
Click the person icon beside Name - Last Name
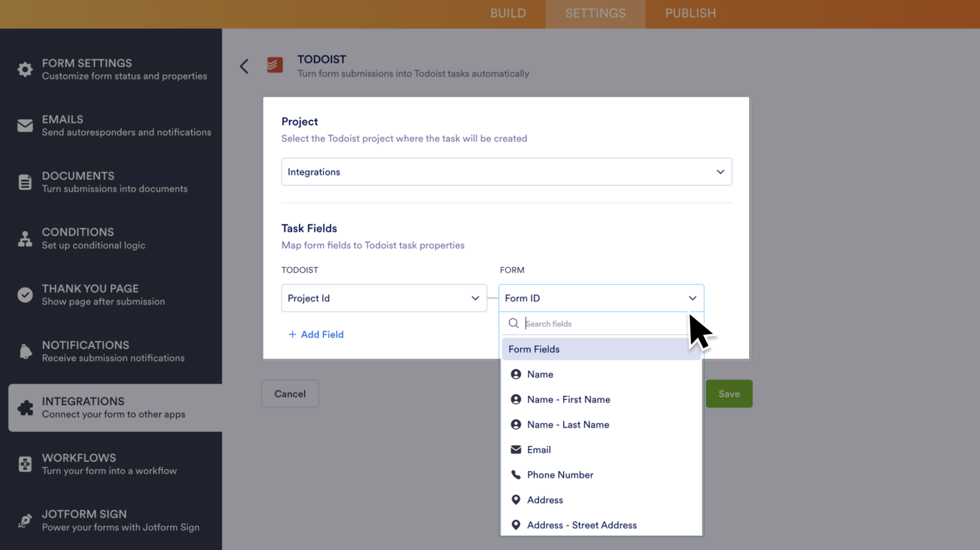(516, 425)
